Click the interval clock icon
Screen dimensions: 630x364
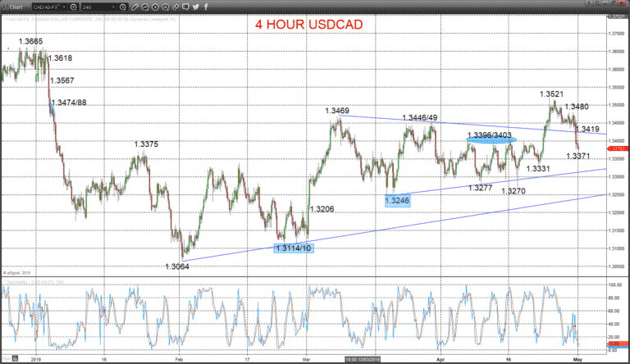123,7
